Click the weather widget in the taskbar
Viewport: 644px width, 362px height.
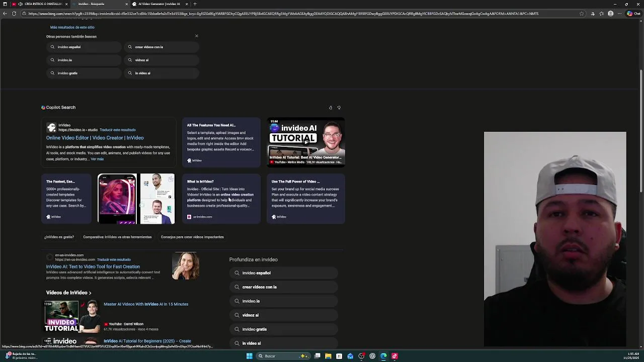(20, 355)
